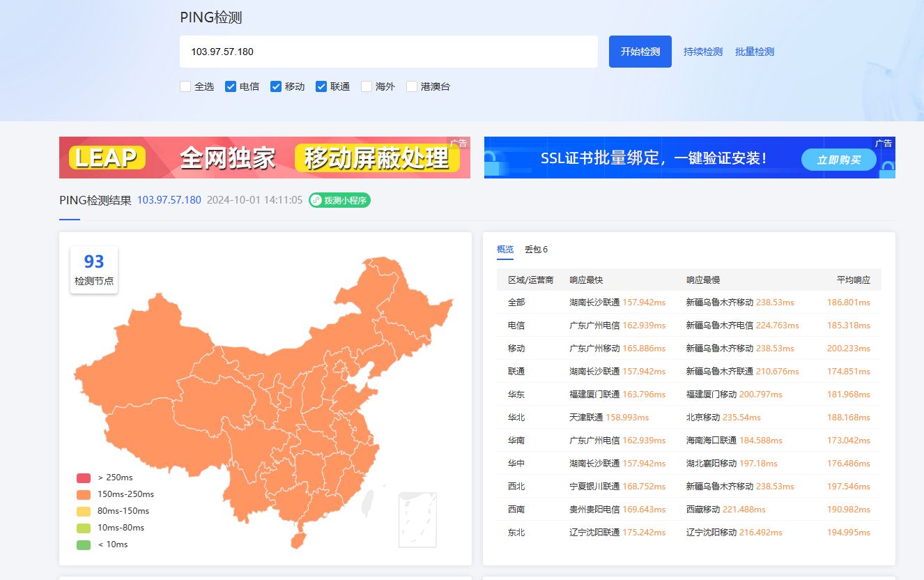Click the 186.801ms average value
The image size is (924, 580).
point(849,303)
